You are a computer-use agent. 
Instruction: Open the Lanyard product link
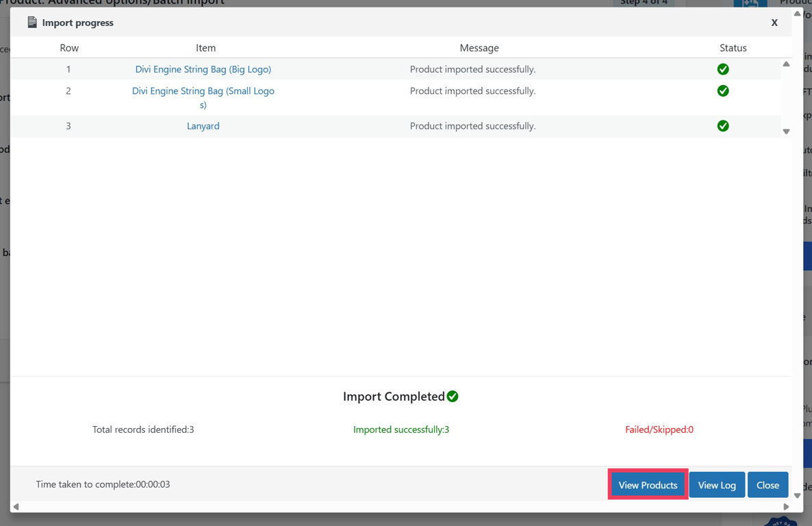pos(203,125)
